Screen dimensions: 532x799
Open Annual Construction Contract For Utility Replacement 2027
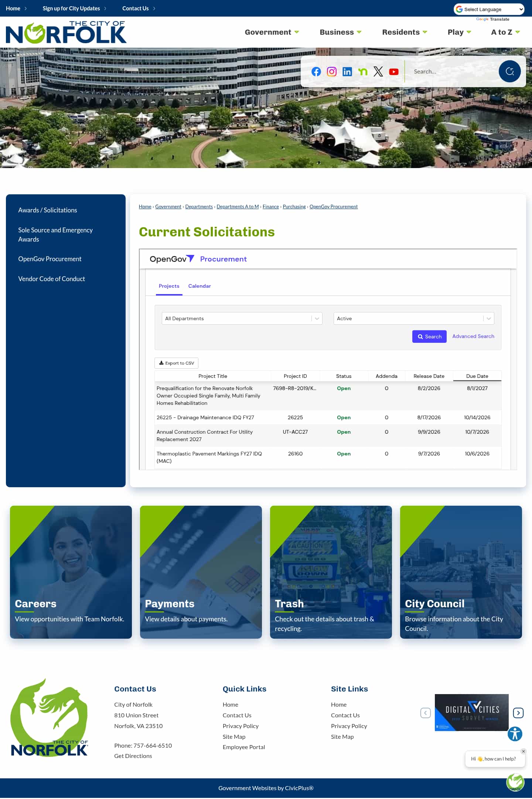pyautogui.click(x=205, y=436)
